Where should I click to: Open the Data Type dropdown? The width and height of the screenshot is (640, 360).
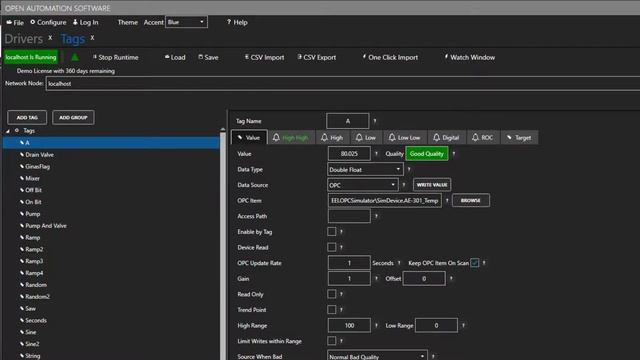pos(365,169)
